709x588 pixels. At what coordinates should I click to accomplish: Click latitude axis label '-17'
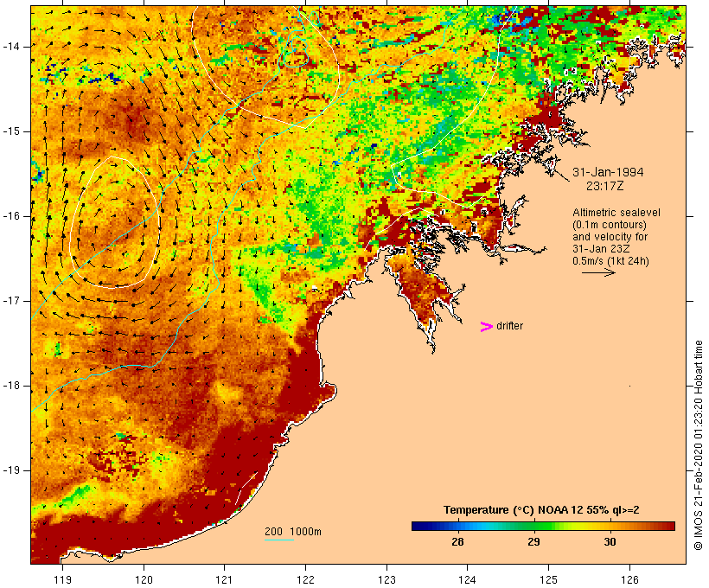pyautogui.click(x=11, y=301)
